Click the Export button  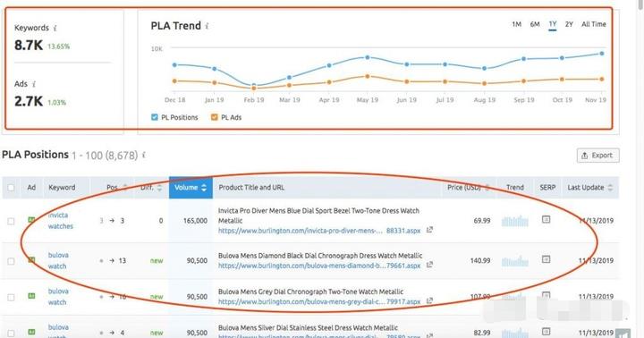pyautogui.click(x=598, y=156)
